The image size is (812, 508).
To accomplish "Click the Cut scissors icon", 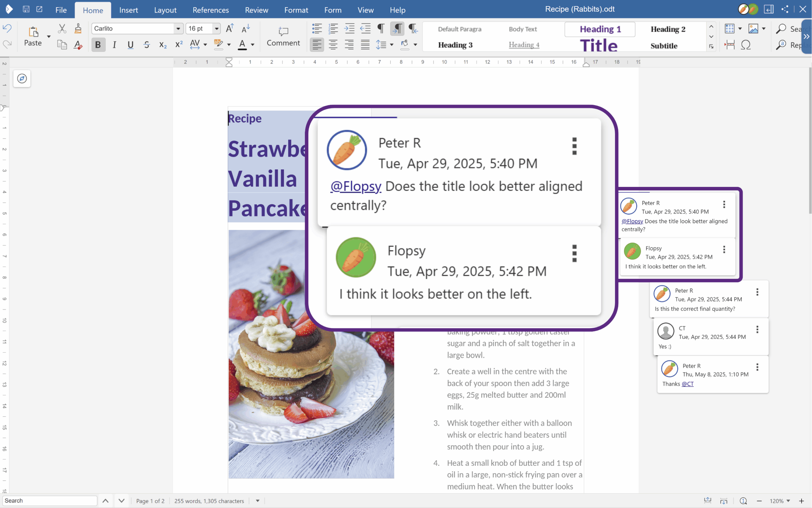I will (62, 29).
